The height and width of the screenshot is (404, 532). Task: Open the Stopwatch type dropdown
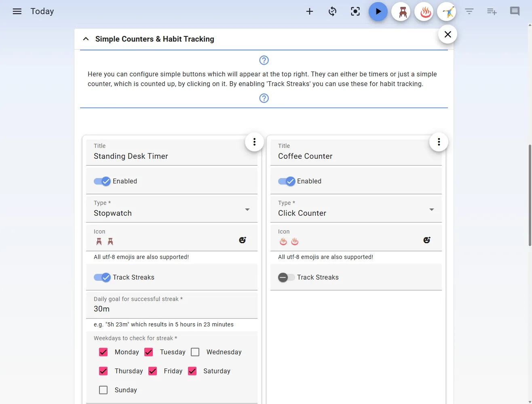(x=171, y=209)
